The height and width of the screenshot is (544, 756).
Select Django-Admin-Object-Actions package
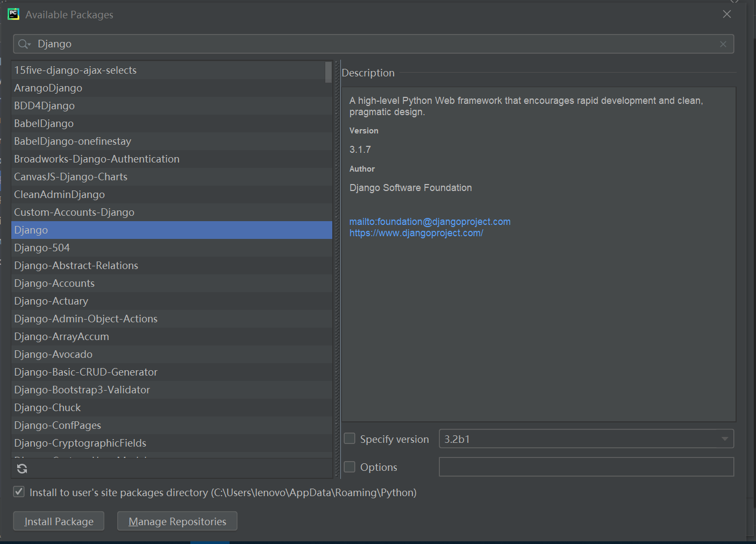point(172,319)
